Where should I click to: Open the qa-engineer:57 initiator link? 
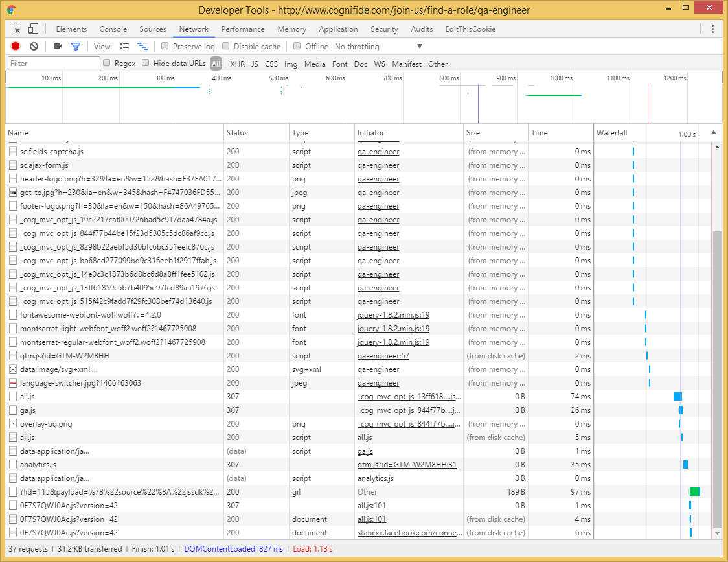point(383,356)
